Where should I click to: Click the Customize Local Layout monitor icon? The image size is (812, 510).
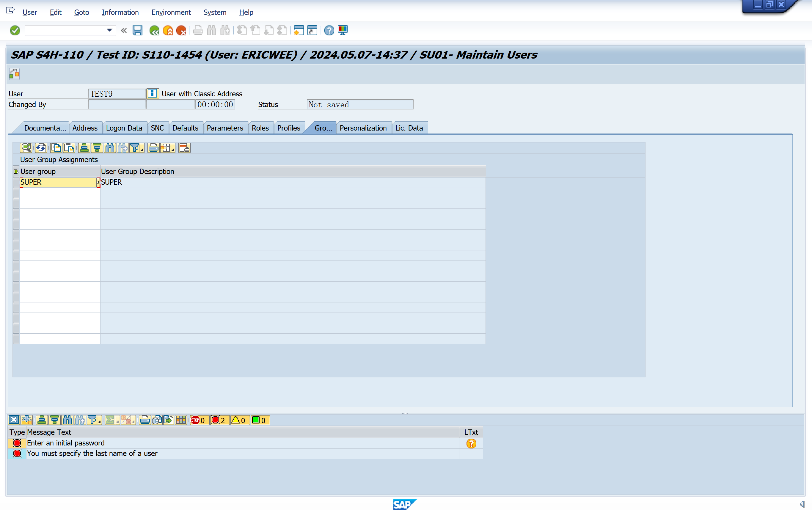click(343, 31)
